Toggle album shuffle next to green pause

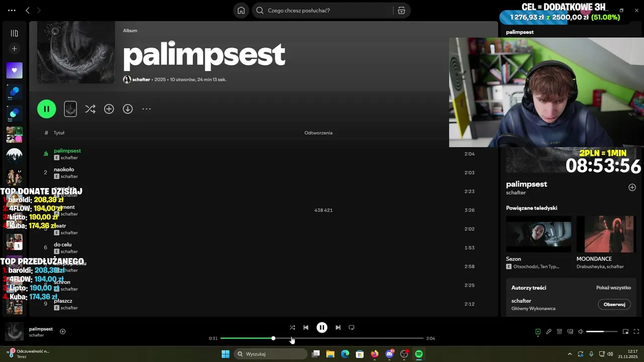click(x=90, y=109)
